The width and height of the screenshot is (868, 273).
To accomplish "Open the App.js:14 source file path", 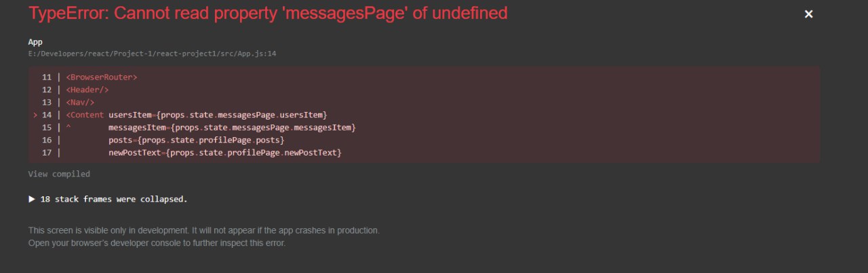I will [152, 54].
